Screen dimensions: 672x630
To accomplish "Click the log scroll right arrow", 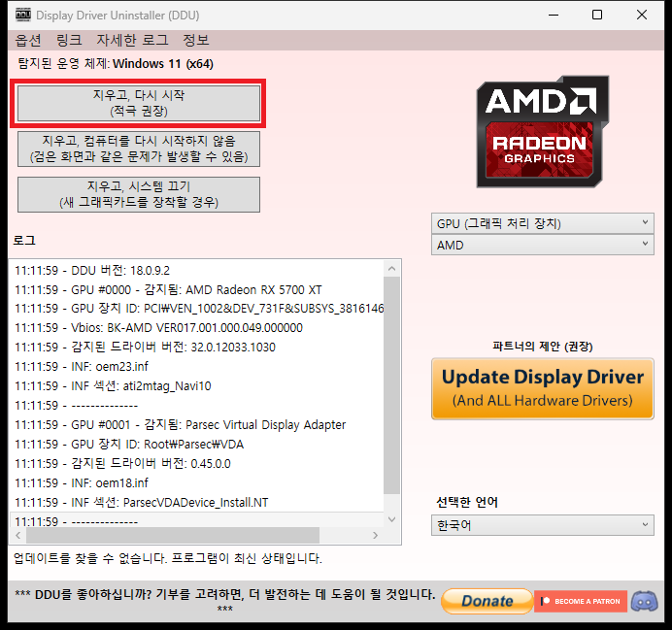I will pyautogui.click(x=376, y=535).
